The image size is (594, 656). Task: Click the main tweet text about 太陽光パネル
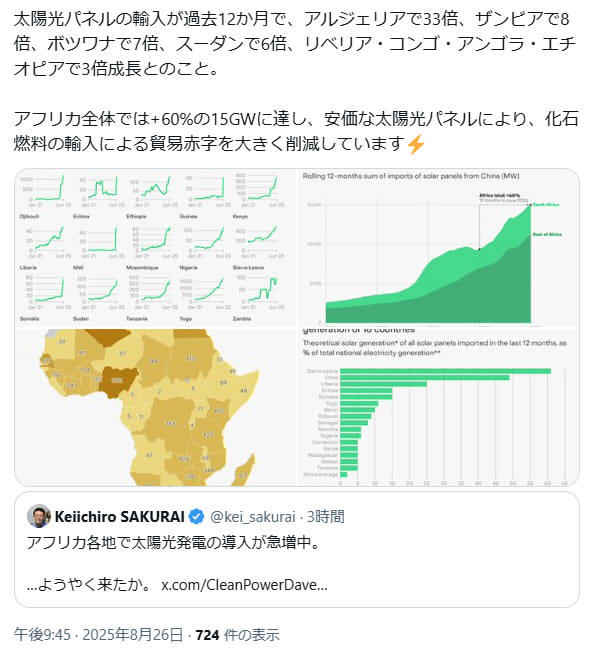[296, 81]
